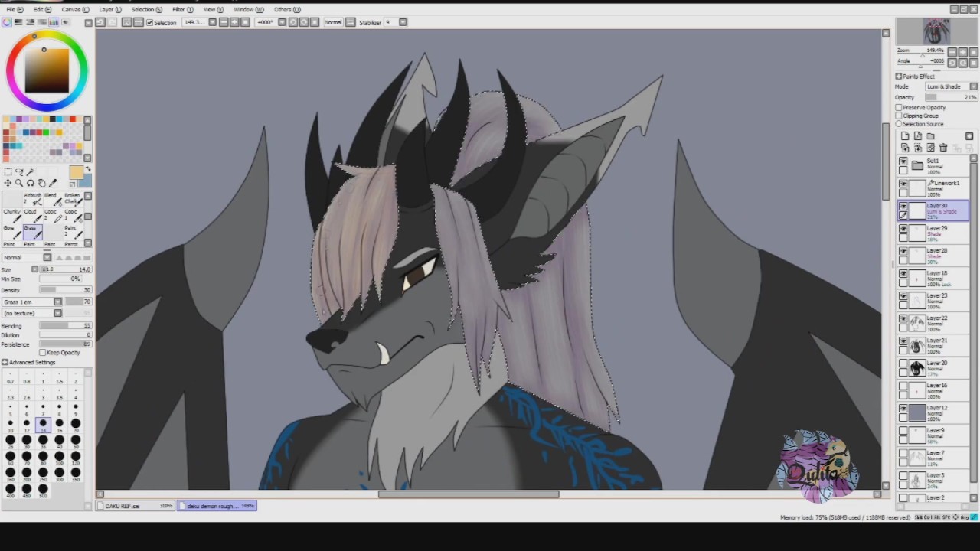Select the Color Picker eyedropper tool
980x551 pixels.
click(x=53, y=183)
